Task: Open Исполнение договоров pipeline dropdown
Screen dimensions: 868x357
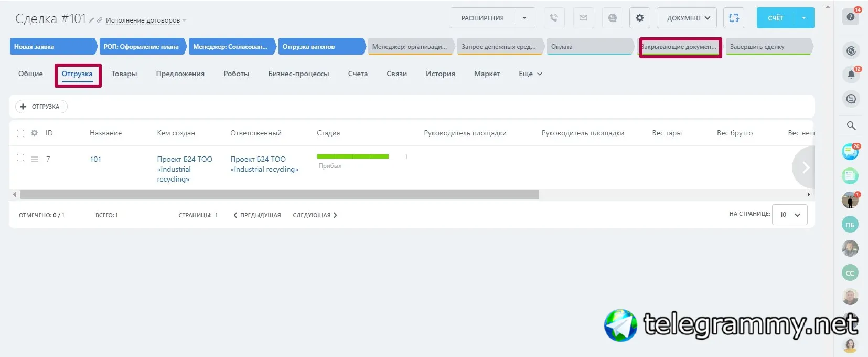Action: pos(146,20)
